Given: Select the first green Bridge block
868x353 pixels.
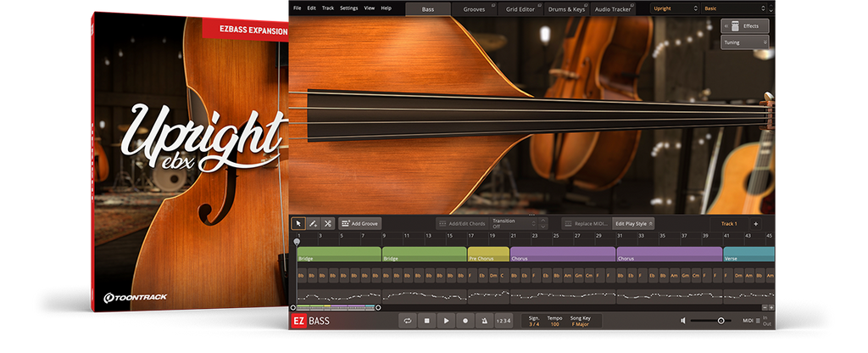Looking at the screenshot, I should pyautogui.click(x=339, y=255).
